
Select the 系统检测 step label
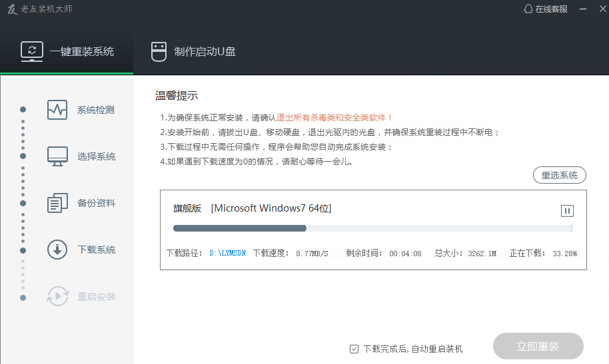click(x=95, y=110)
